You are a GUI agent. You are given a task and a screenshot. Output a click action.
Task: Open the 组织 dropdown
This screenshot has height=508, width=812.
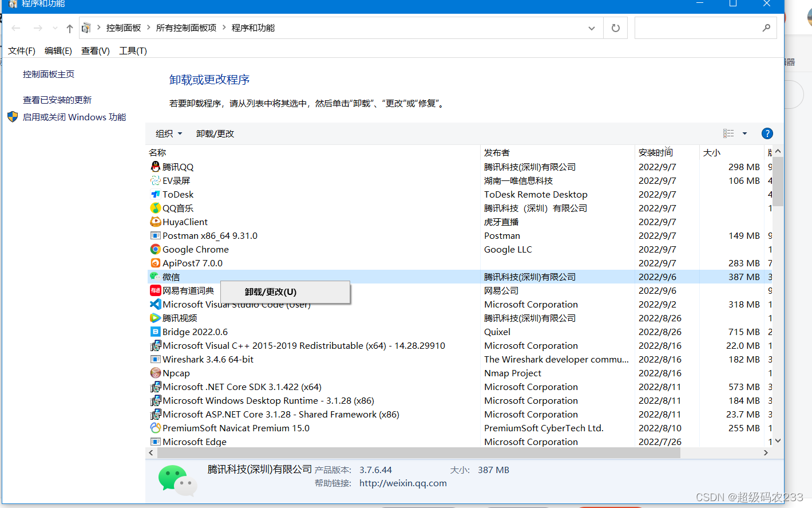pyautogui.click(x=169, y=133)
